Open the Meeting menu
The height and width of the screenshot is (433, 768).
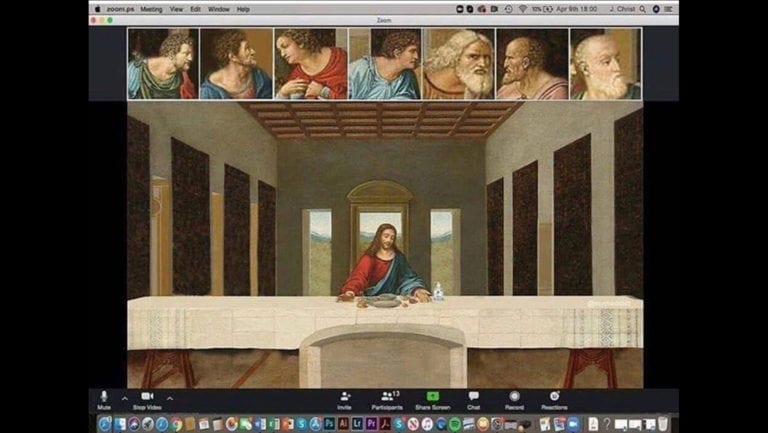[x=151, y=9]
